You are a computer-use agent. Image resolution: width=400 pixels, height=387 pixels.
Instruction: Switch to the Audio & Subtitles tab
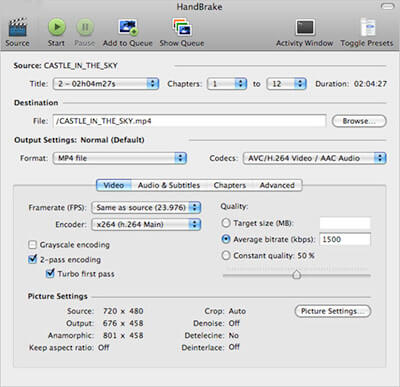click(169, 185)
